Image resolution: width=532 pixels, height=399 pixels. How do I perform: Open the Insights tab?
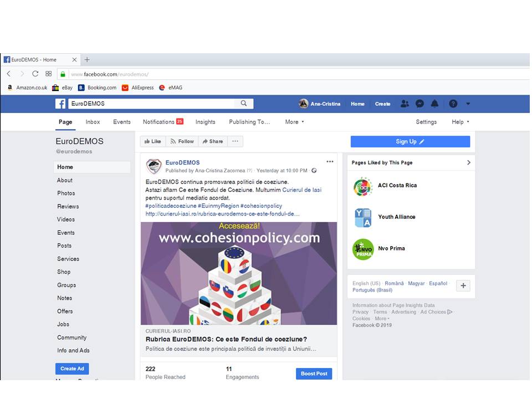[205, 122]
